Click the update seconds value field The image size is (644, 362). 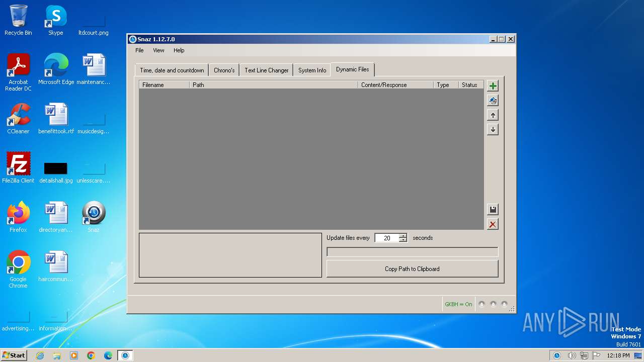(x=387, y=238)
